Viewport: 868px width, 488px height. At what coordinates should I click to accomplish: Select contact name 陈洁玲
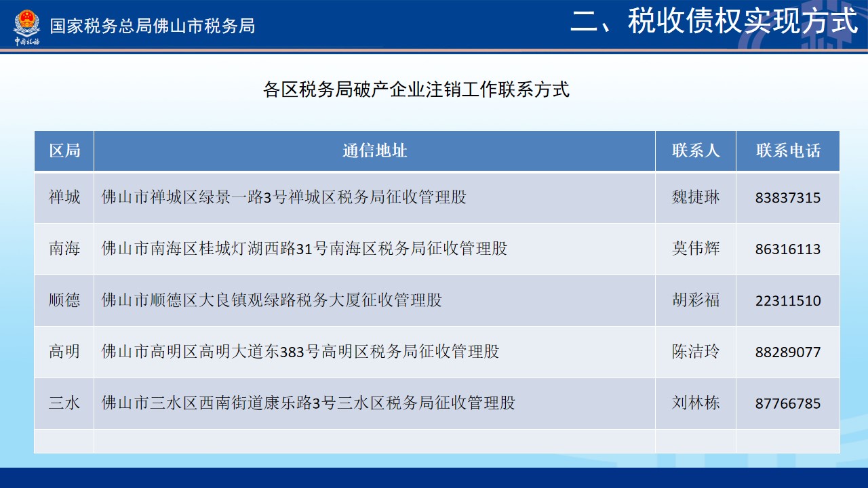coord(696,352)
